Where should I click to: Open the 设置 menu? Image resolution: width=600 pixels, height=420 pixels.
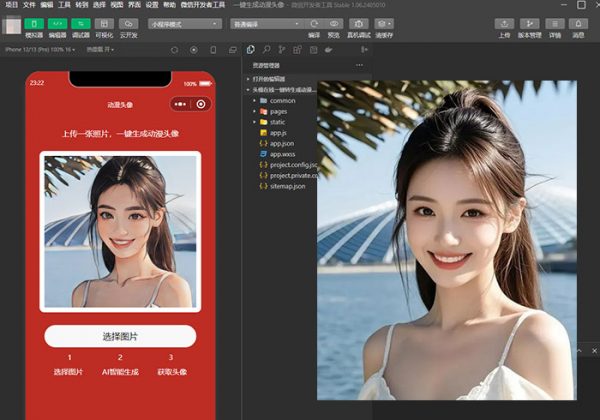click(x=151, y=5)
